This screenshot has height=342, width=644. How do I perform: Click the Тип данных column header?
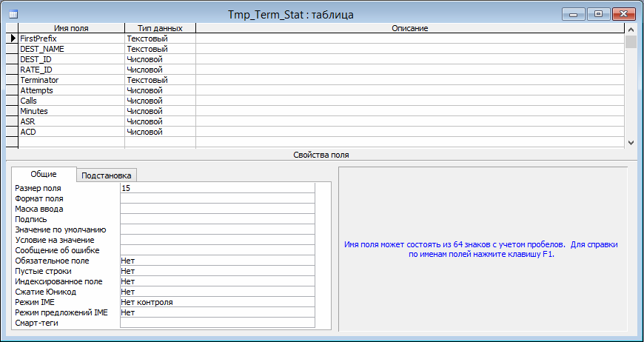160,28
